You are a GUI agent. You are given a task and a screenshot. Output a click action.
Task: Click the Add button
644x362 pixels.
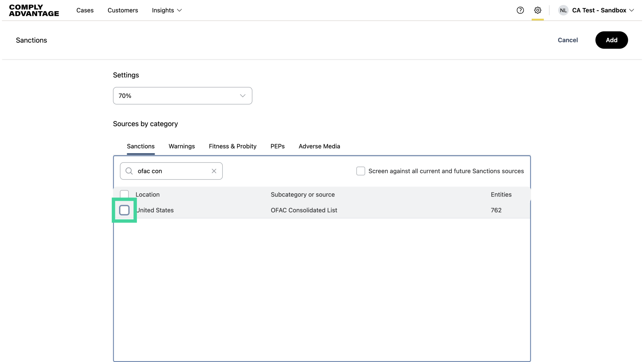coord(611,40)
